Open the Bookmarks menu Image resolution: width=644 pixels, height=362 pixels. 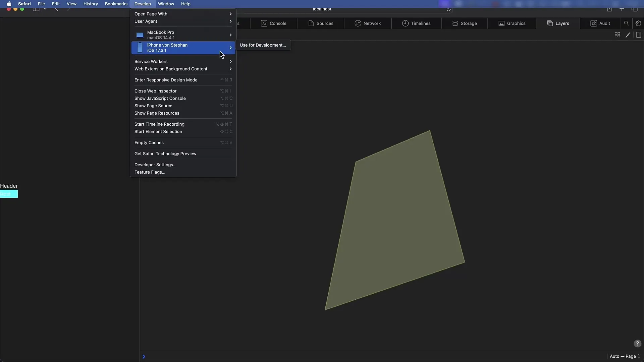click(116, 4)
